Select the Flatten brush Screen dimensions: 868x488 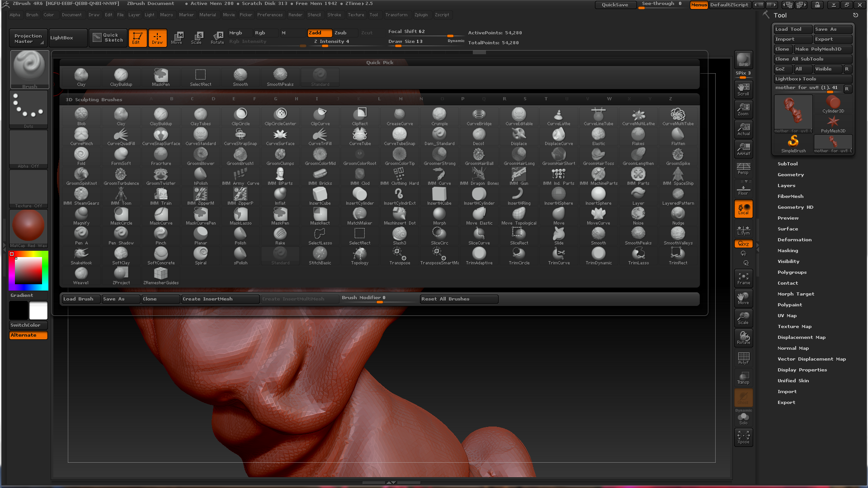[678, 136]
